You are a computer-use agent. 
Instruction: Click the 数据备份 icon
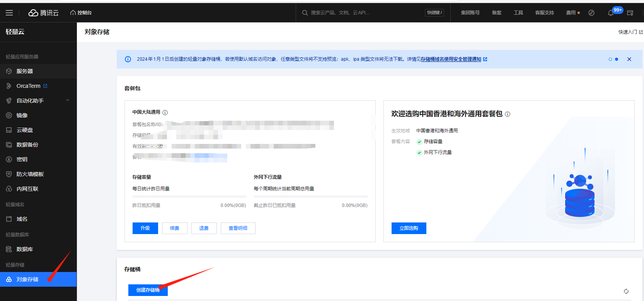9,145
